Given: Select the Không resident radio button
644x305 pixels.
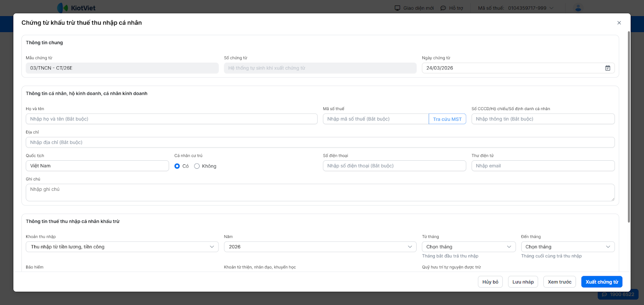Looking at the screenshot, I should (x=197, y=166).
